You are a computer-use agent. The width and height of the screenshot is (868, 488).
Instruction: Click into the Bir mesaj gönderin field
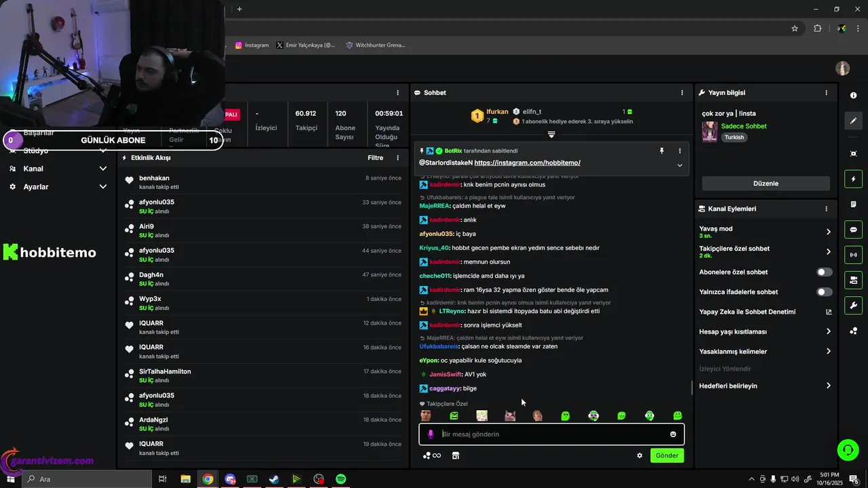click(553, 434)
